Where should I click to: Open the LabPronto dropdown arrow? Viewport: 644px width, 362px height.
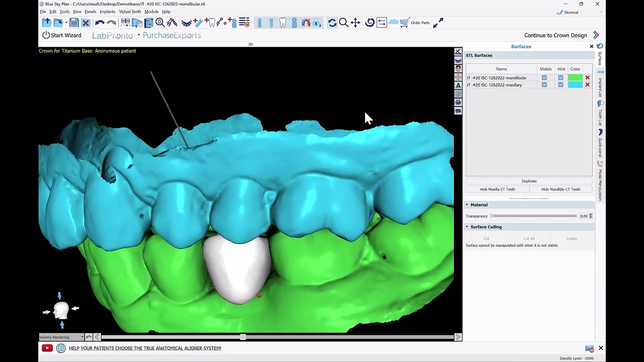[x=138, y=35]
